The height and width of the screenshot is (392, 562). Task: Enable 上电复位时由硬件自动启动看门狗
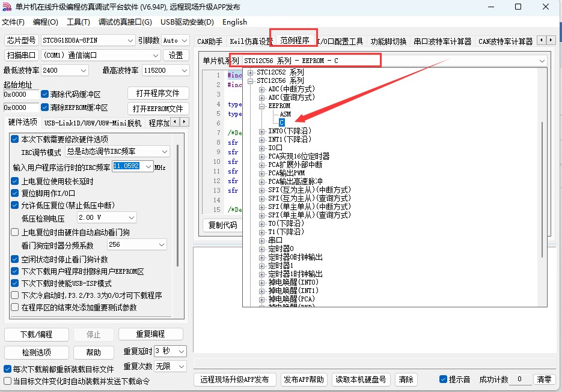[x=14, y=232]
